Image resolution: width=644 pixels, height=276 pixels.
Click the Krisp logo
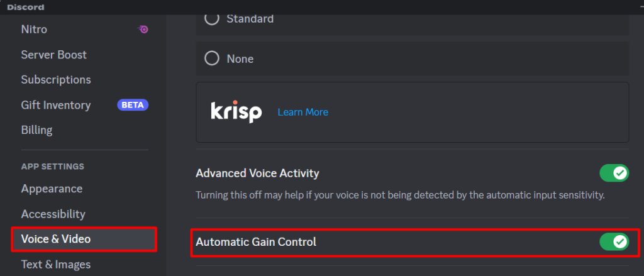point(236,112)
